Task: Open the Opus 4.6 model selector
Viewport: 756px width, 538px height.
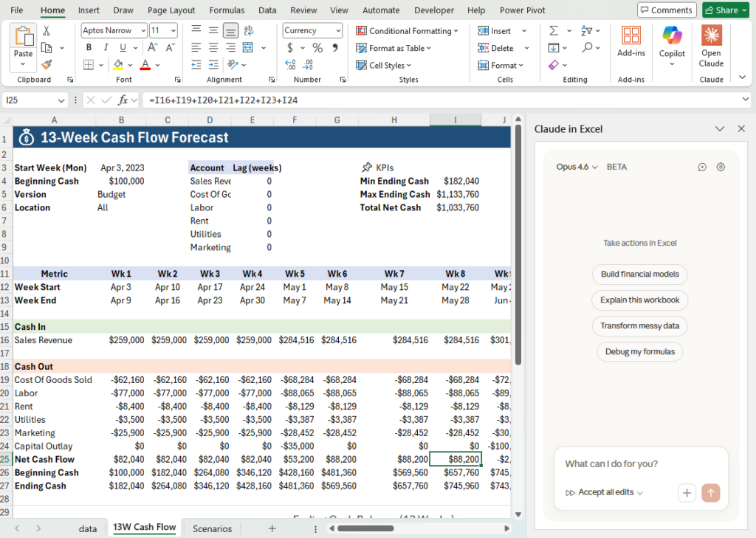Action: pos(575,167)
